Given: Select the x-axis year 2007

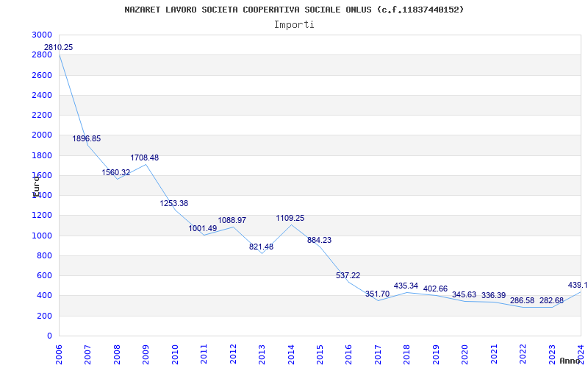Looking at the screenshot, I should [87, 355].
